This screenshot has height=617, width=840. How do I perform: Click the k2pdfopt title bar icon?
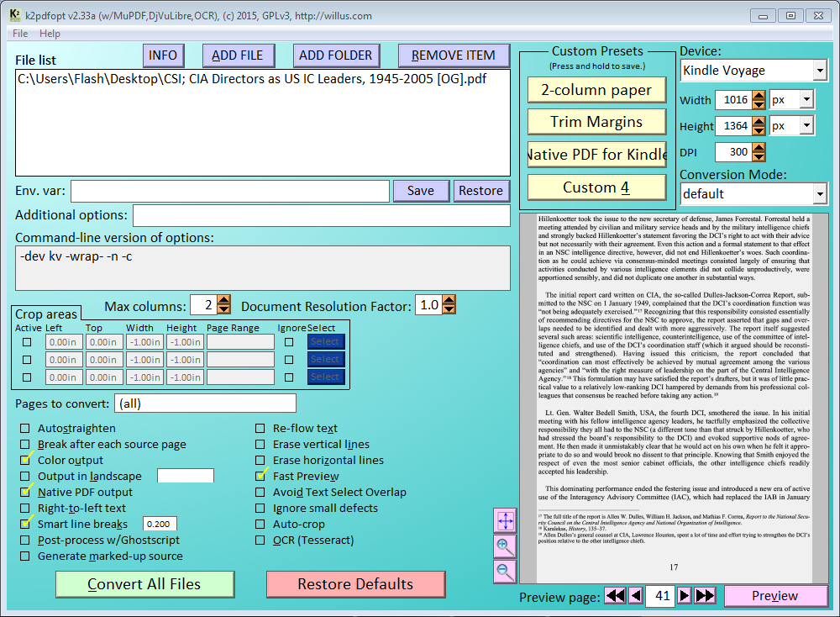pyautogui.click(x=15, y=15)
